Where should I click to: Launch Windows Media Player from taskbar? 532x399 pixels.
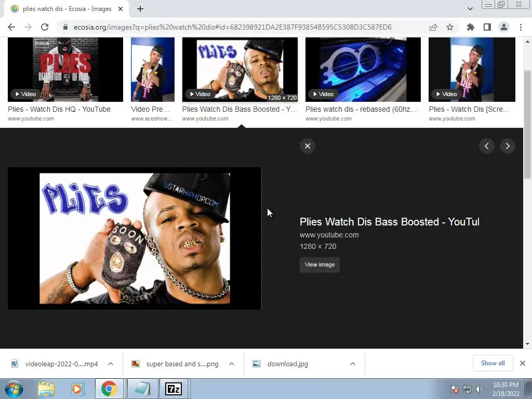(78, 389)
